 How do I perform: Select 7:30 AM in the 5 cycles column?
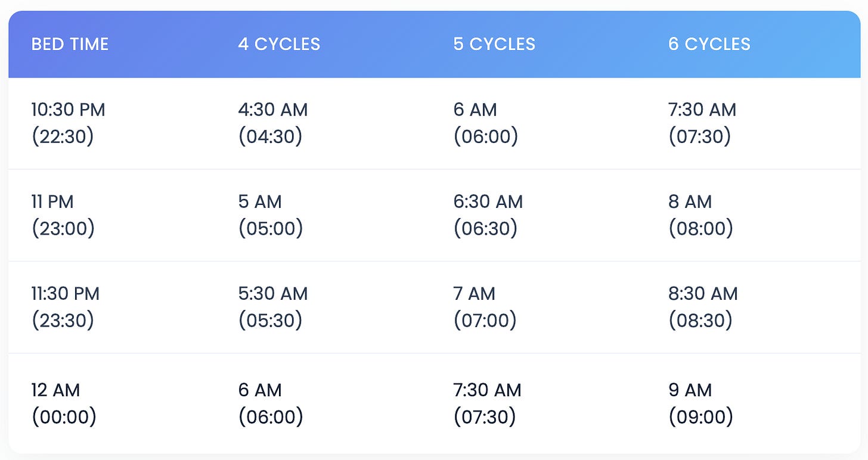[x=487, y=403]
